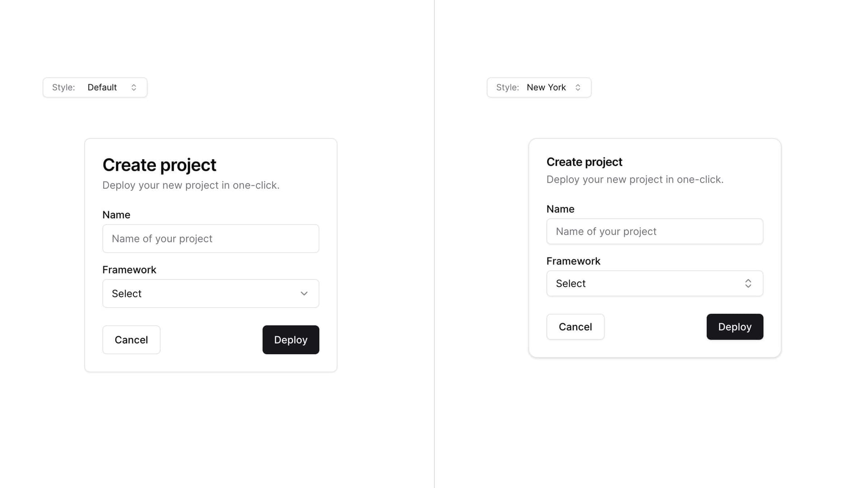Type in left project Name input field
868x488 pixels.
(x=210, y=238)
